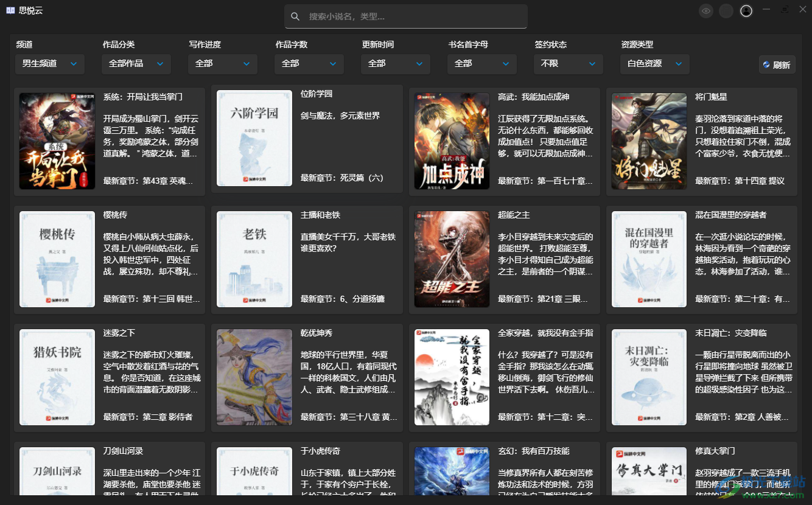The image size is (812, 505).
Task: Select the title 乾优坤秀
Action: (x=317, y=333)
